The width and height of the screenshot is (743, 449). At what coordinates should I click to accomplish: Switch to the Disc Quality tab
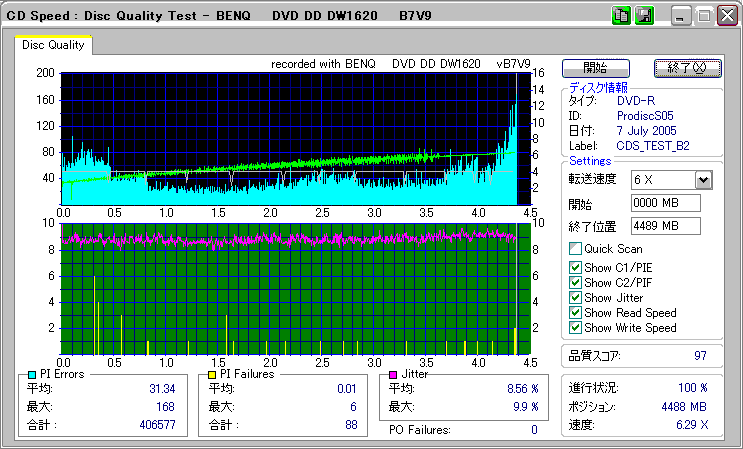tap(53, 45)
